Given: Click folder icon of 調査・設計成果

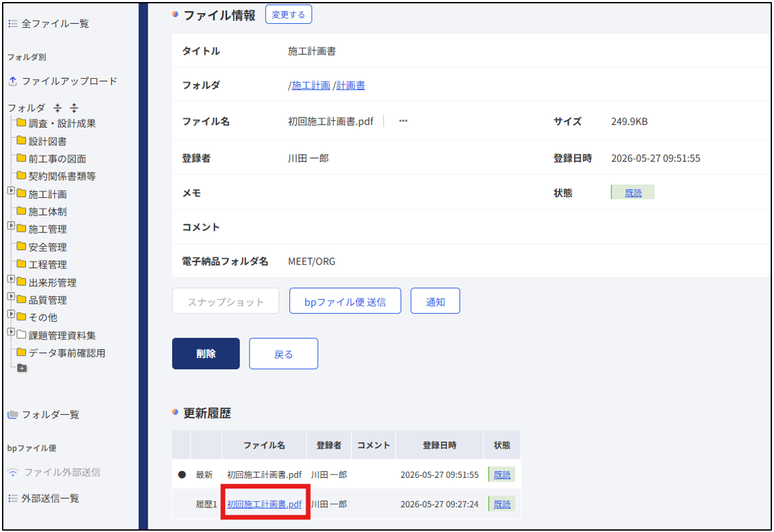Looking at the screenshot, I should coord(21,122).
